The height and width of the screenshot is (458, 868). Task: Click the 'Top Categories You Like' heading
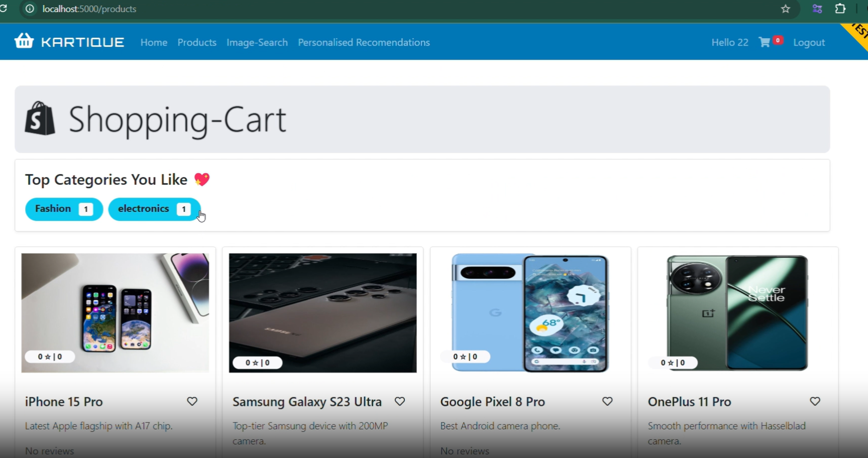point(106,180)
